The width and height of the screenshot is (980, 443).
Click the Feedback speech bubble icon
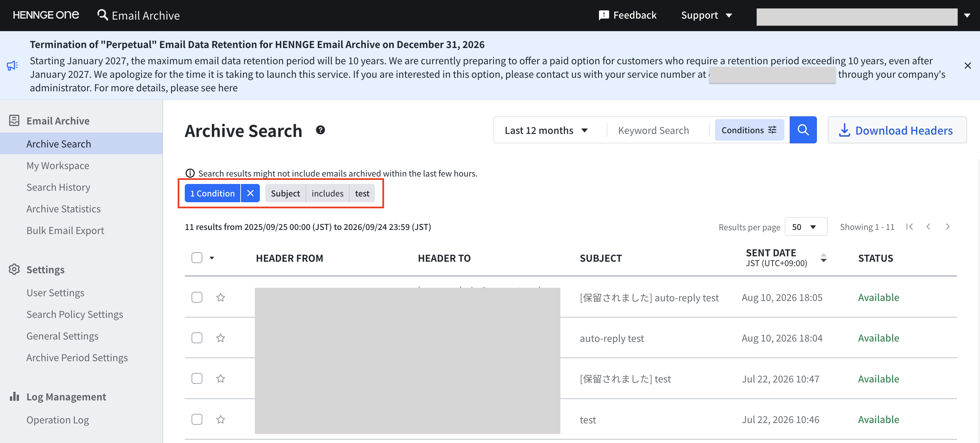(x=604, y=15)
